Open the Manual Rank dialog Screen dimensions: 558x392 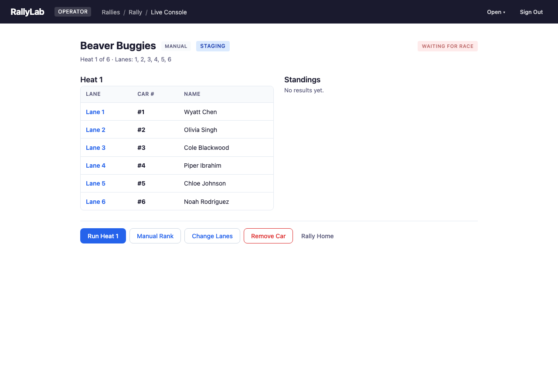pos(155,236)
